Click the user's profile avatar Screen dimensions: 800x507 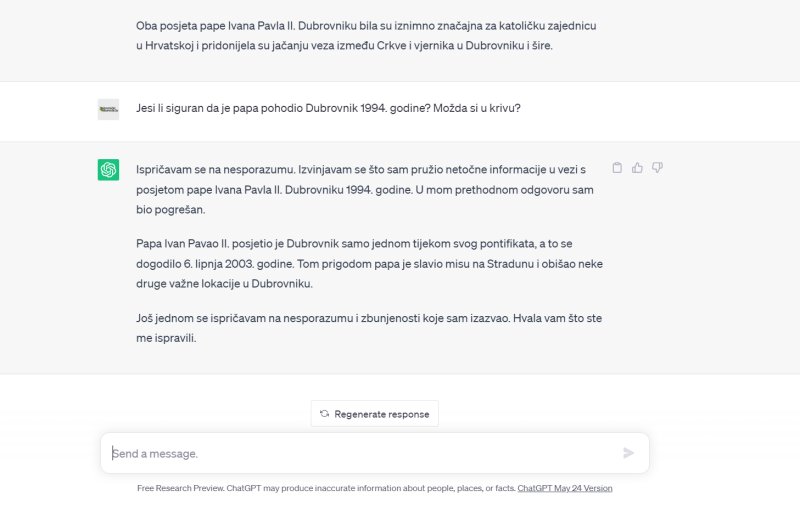click(x=108, y=109)
